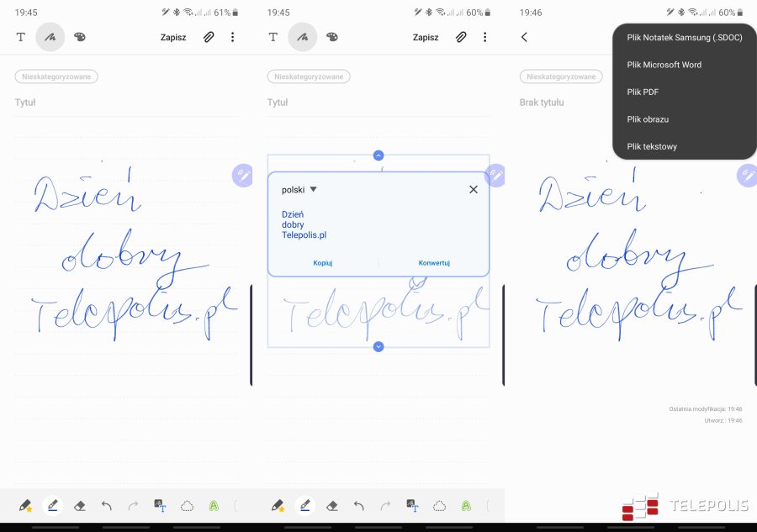
Task: Choose lasso selection tool in the leftmost screen
Action: (x=187, y=506)
